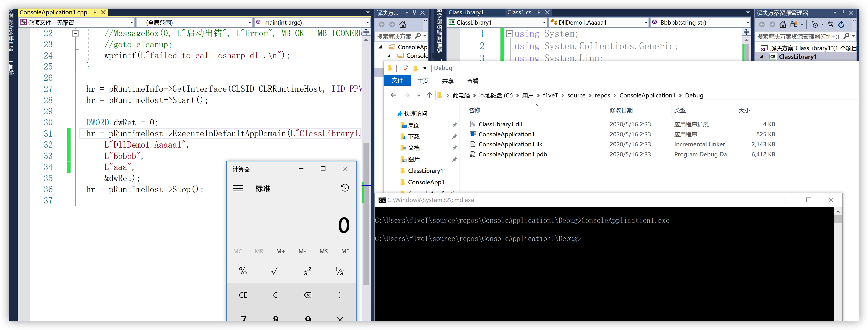
Task: Sort by the 修改日期 column header
Action: [621, 110]
